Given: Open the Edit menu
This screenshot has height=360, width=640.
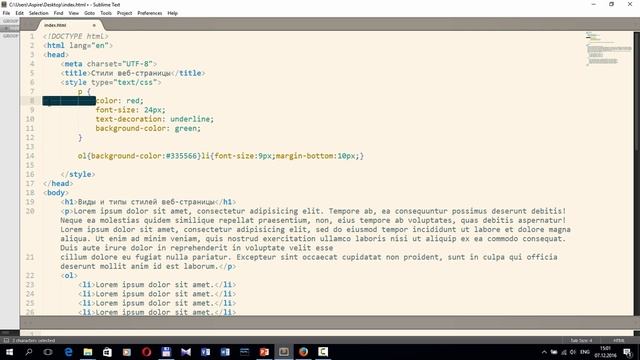Looking at the screenshot, I should pos(19,13).
